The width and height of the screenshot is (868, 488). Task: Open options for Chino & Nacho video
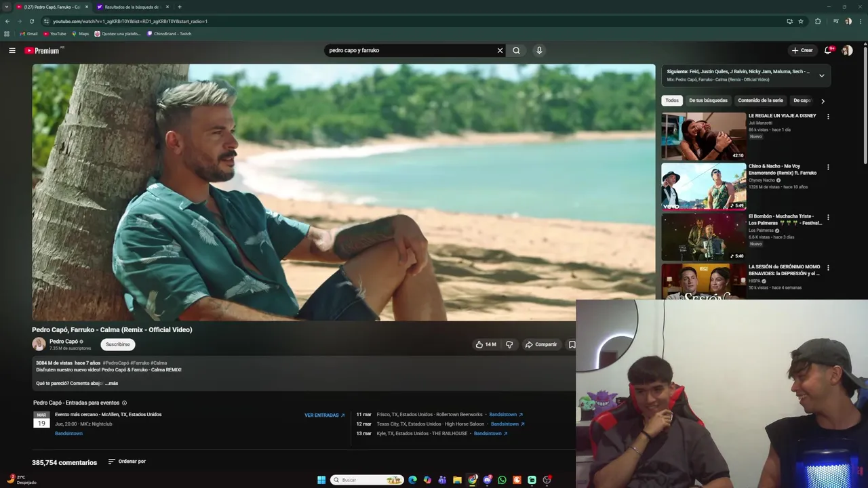point(828,167)
